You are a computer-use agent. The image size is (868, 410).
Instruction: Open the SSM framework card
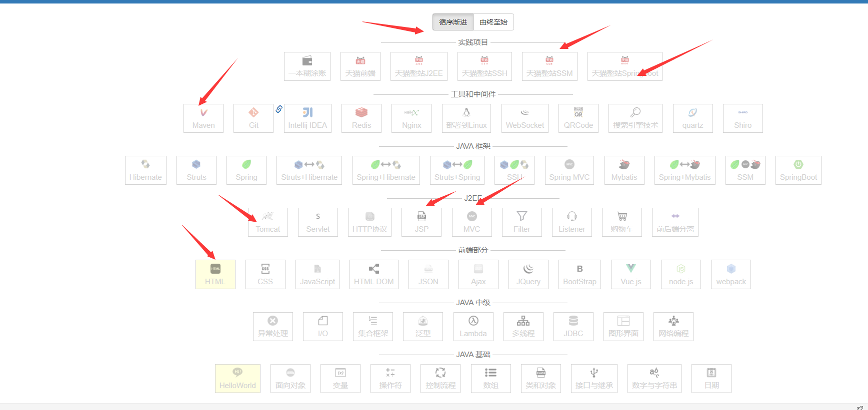click(745, 170)
